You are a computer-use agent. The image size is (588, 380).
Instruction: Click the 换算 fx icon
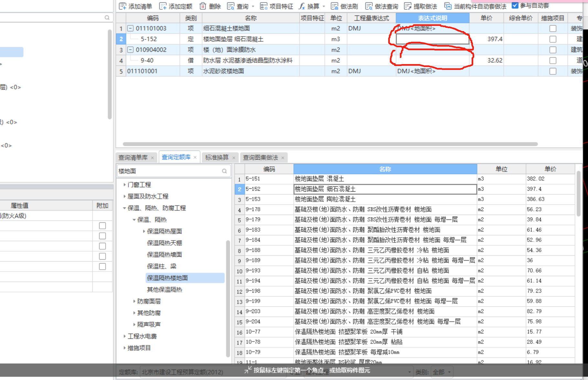(x=302, y=6)
